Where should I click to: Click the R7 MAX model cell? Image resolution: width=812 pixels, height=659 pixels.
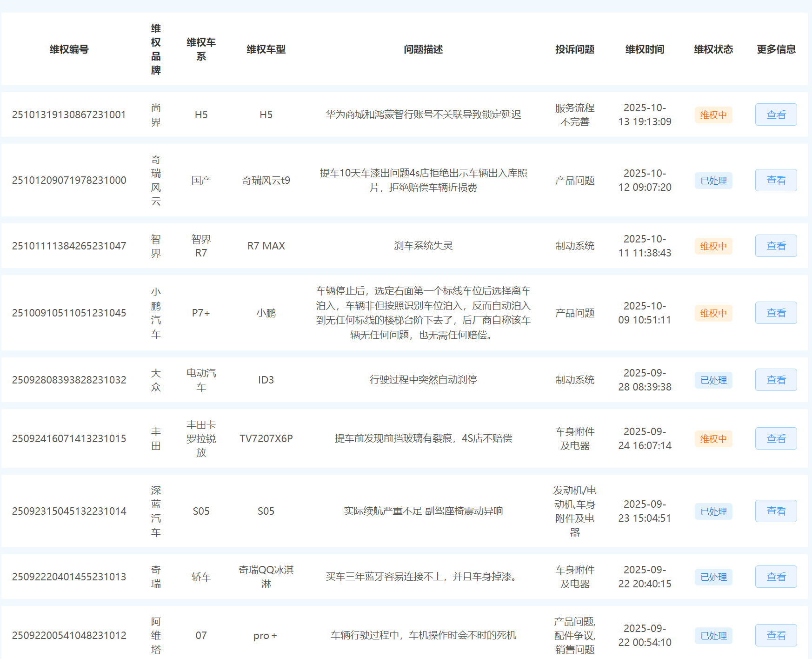(266, 246)
